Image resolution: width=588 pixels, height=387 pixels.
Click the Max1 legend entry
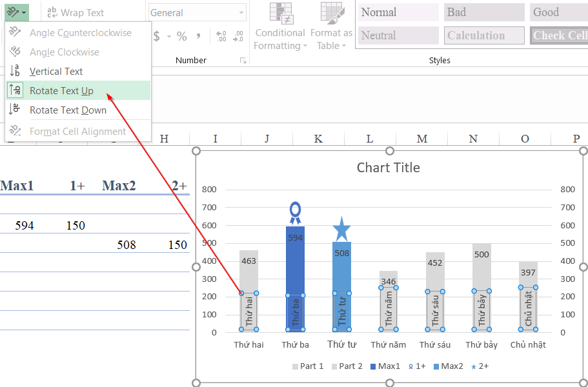tap(385, 366)
